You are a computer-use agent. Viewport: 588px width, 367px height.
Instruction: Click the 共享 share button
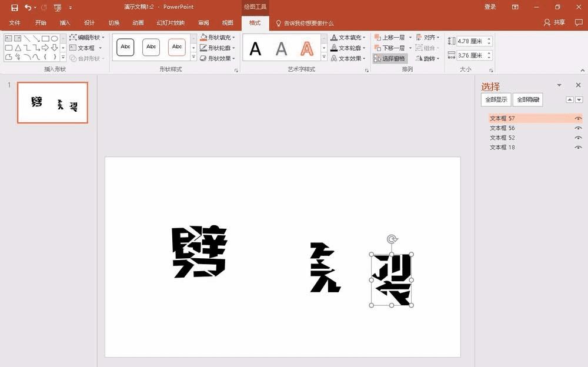[x=554, y=22]
